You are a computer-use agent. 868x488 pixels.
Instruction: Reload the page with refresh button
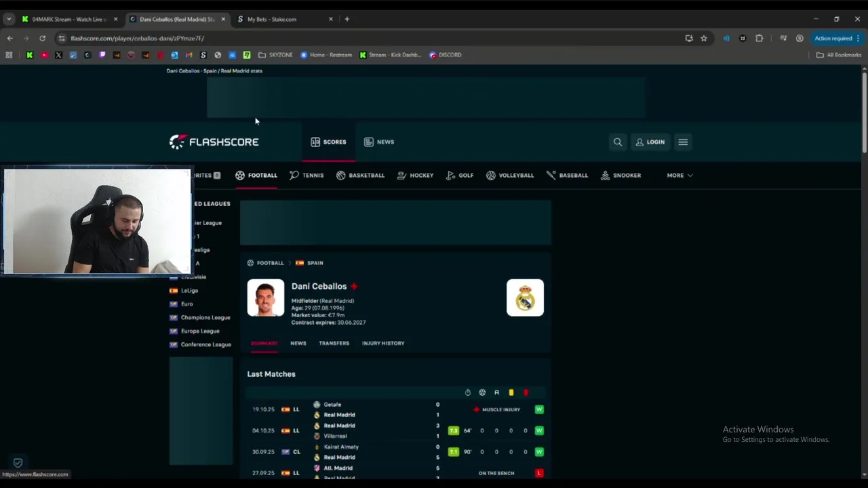pyautogui.click(x=42, y=38)
